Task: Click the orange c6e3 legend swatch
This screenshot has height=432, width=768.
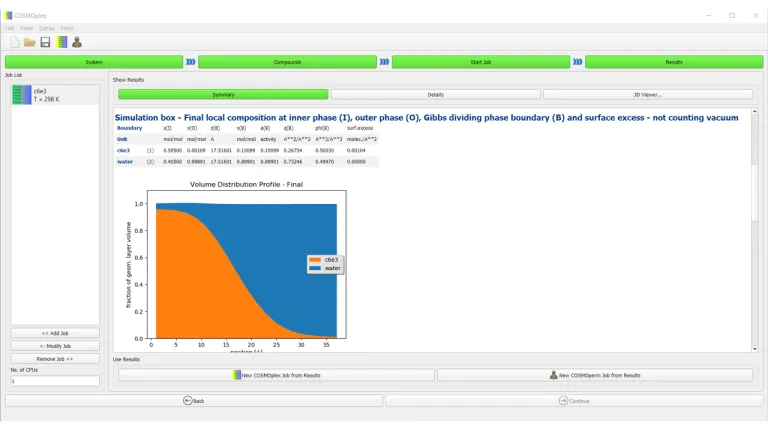Action: point(315,260)
